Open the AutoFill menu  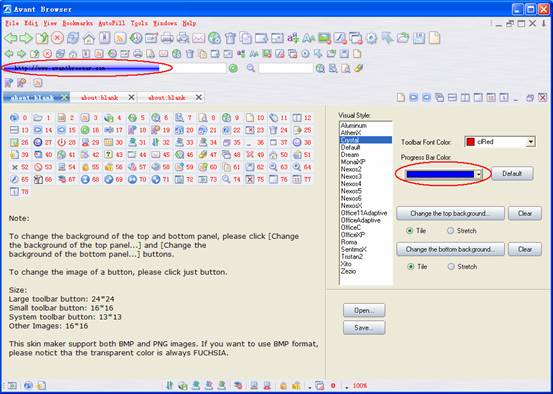click(111, 23)
